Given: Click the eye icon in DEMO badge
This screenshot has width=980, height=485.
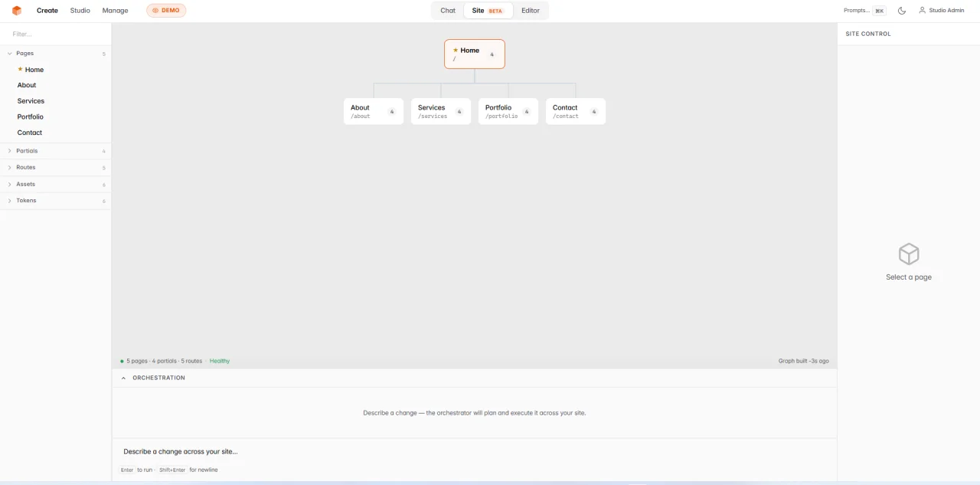Looking at the screenshot, I should point(155,11).
